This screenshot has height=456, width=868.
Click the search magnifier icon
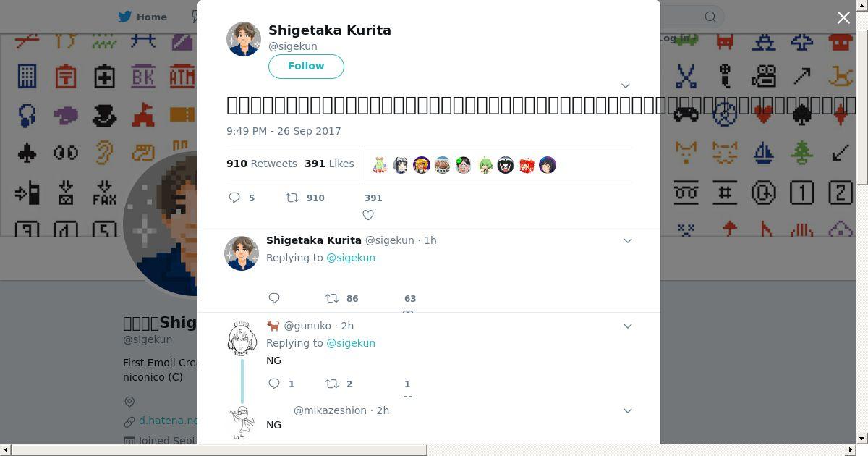710,17
